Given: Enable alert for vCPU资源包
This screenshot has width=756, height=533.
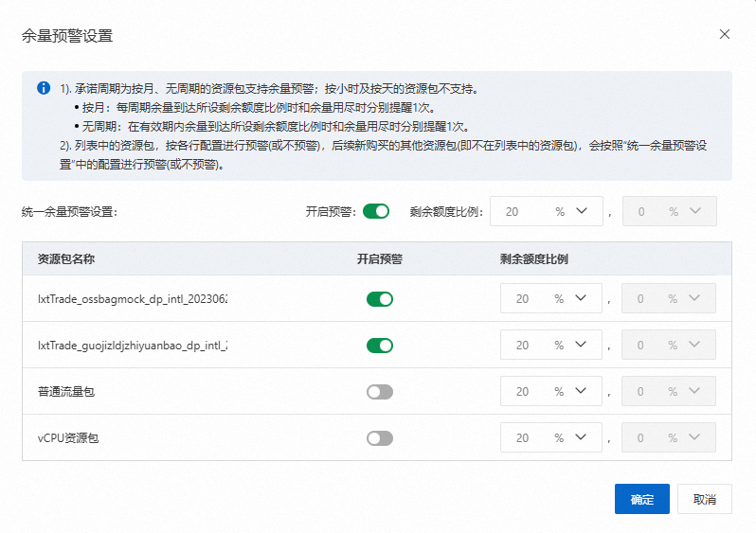Looking at the screenshot, I should click(380, 437).
